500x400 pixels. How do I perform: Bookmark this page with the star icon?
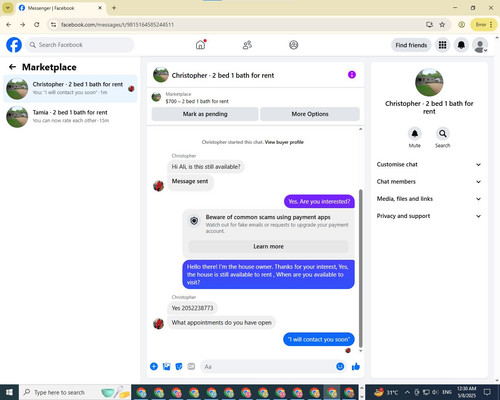442,25
